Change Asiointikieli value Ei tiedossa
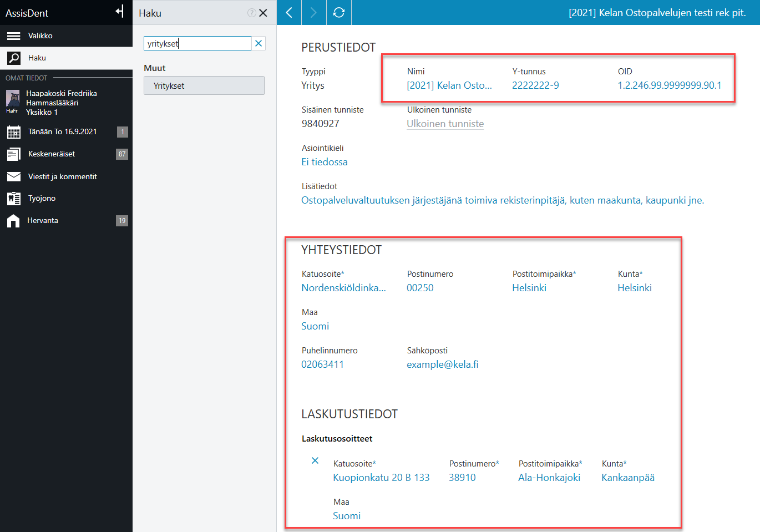This screenshot has height=532, width=760. (325, 162)
